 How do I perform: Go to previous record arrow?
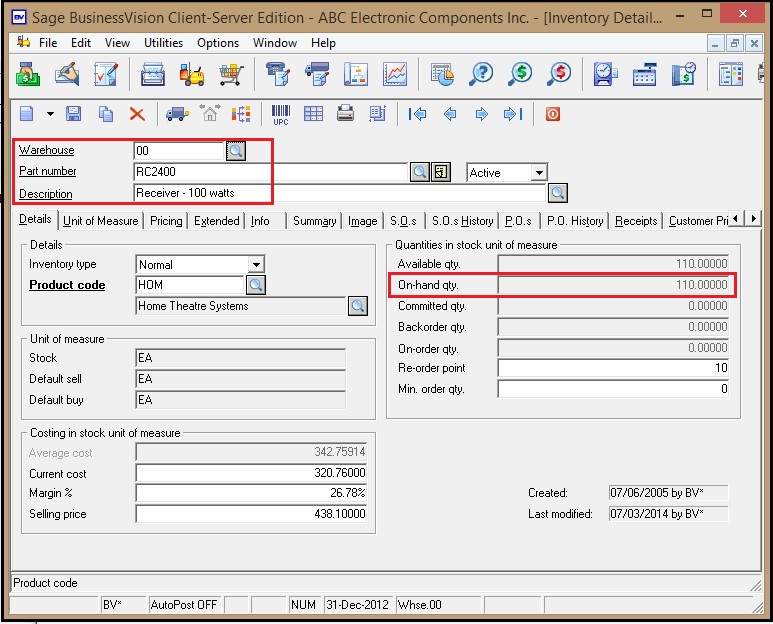(450, 114)
